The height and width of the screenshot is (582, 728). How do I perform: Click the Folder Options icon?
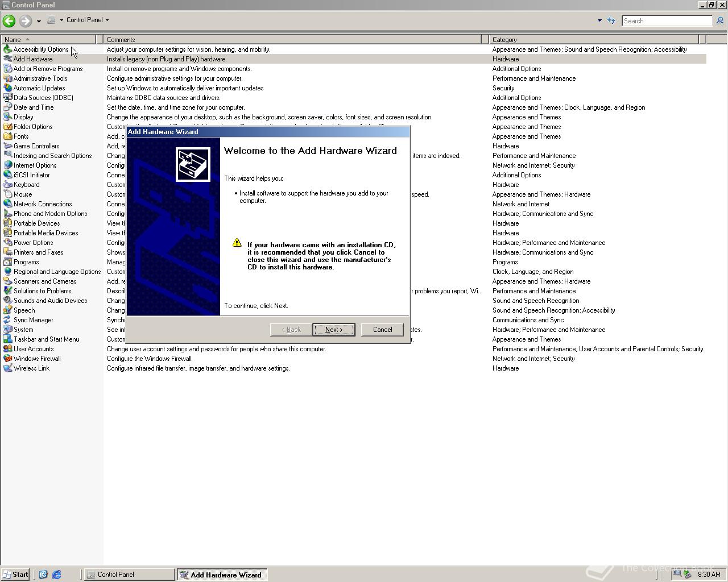click(x=7, y=127)
